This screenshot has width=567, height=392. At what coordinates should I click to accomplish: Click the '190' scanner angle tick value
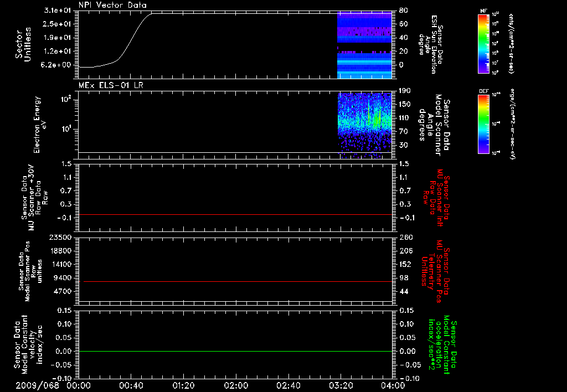point(405,91)
